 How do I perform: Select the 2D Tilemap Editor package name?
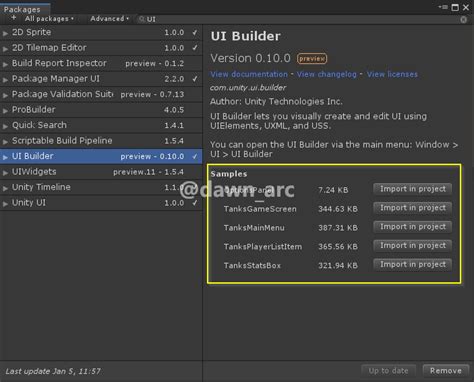[49, 48]
